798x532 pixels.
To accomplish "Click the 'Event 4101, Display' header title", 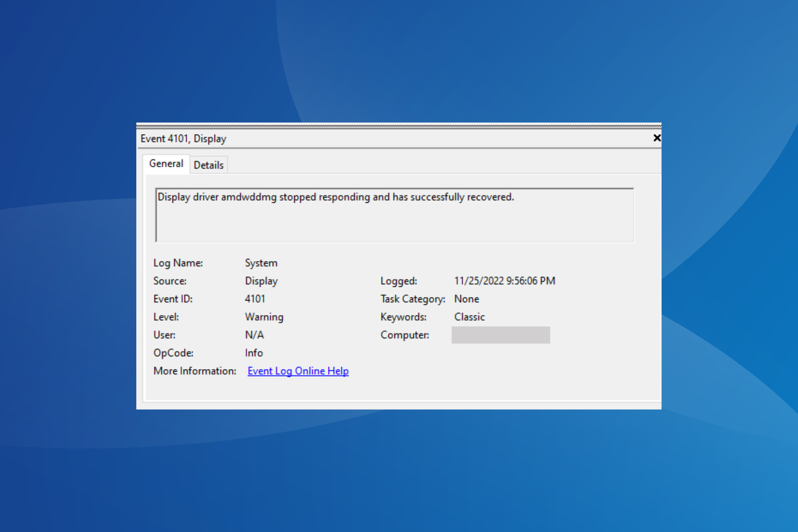I will point(183,138).
